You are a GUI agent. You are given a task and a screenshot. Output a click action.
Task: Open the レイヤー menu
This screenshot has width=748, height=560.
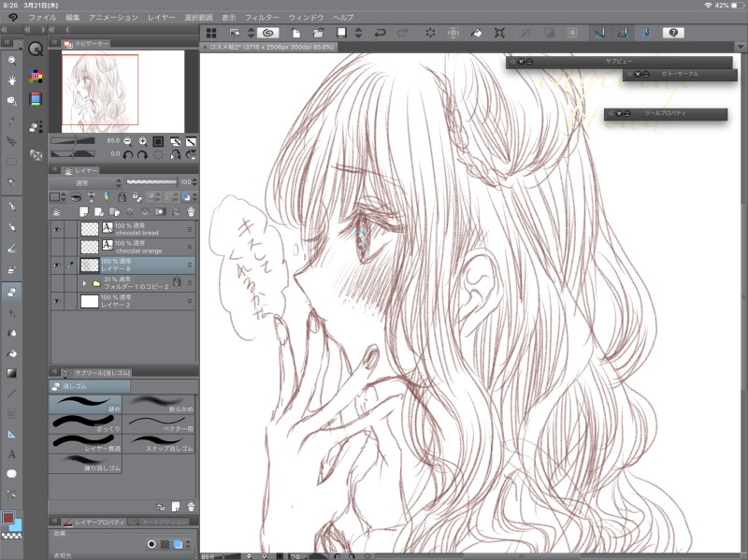tap(161, 18)
